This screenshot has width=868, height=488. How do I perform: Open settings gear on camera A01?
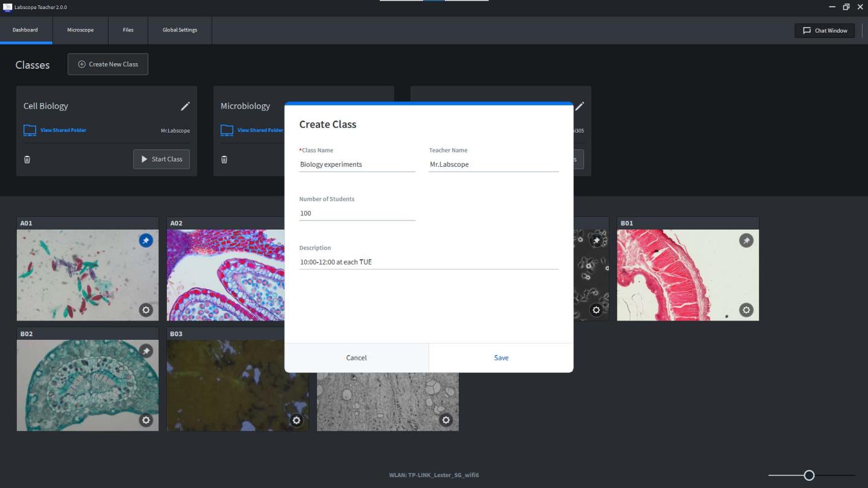point(145,310)
